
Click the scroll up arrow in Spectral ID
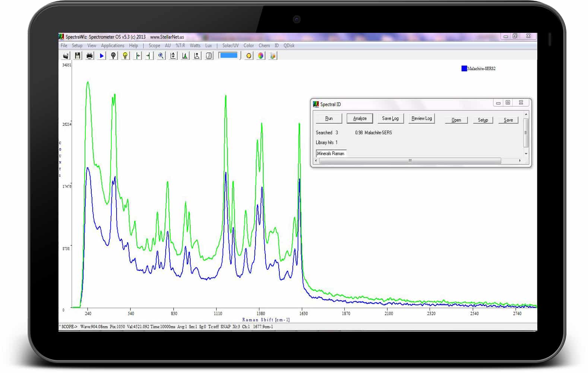click(526, 114)
